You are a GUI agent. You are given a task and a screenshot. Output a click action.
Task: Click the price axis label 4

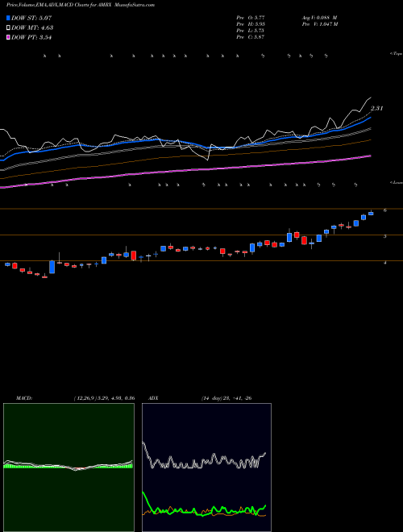[385, 263]
